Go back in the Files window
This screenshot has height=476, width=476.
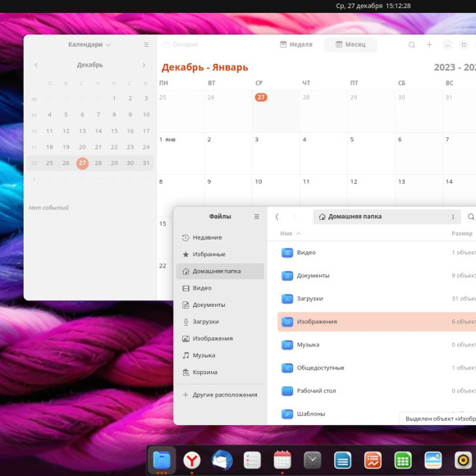pyautogui.click(x=277, y=217)
